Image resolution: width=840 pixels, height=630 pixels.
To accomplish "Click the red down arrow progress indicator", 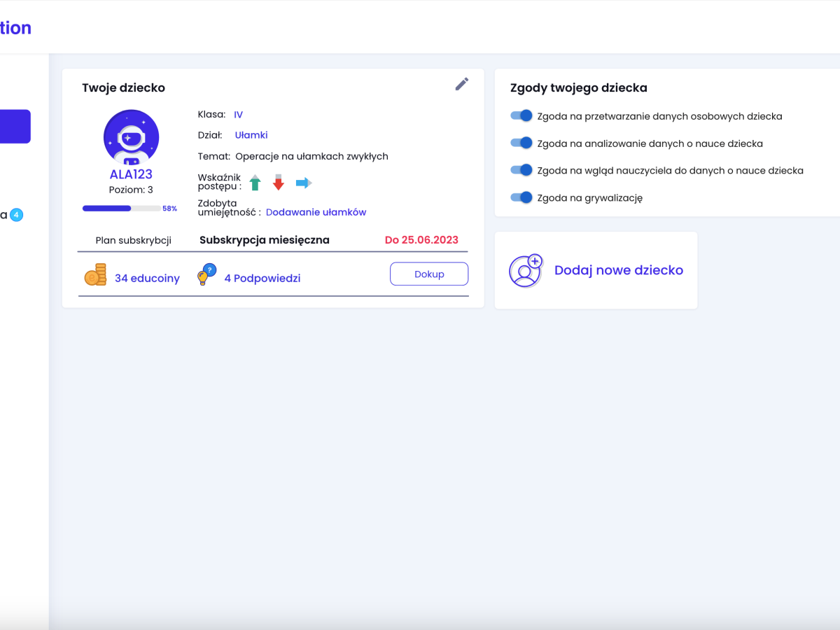I will coord(278,183).
